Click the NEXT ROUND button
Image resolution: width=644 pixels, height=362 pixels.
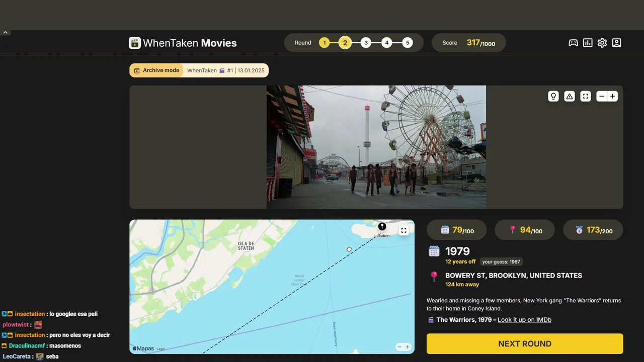[x=525, y=344]
